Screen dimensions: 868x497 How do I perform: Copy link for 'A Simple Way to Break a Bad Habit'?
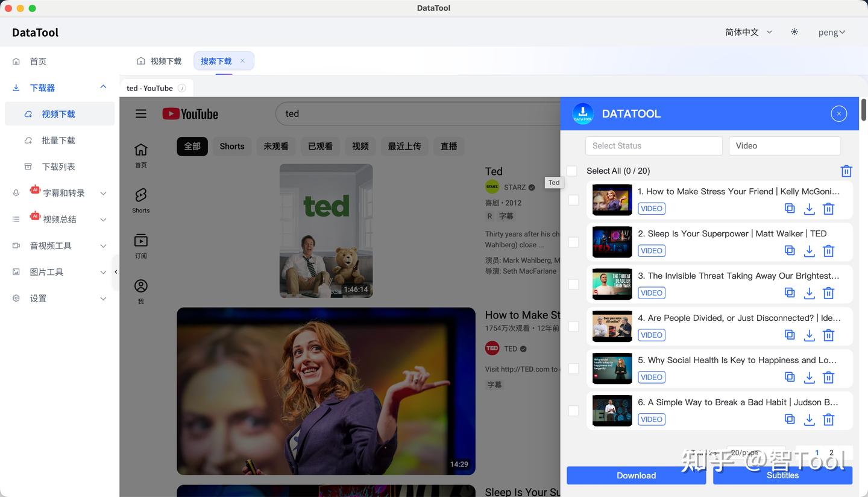(x=790, y=420)
